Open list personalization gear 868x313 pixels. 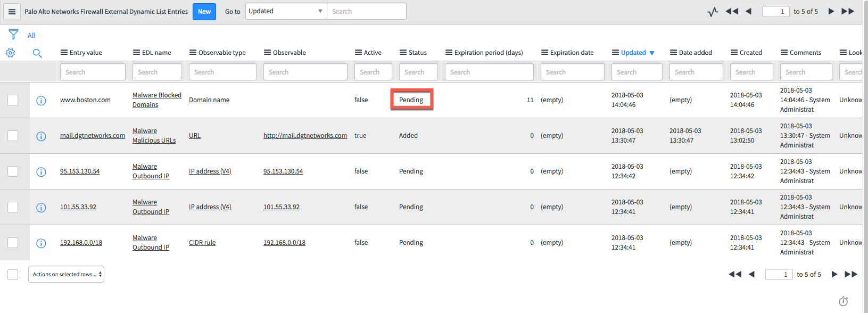11,53
